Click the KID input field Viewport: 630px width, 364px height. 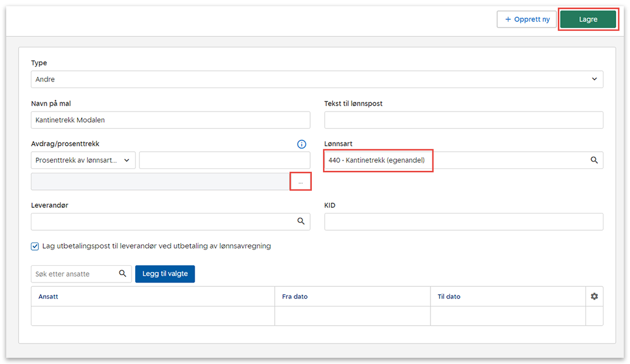click(x=463, y=221)
